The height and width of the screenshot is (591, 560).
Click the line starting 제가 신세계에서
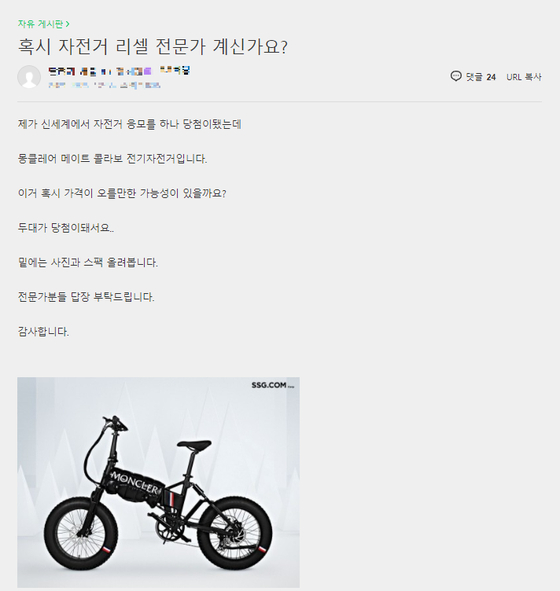(x=130, y=124)
